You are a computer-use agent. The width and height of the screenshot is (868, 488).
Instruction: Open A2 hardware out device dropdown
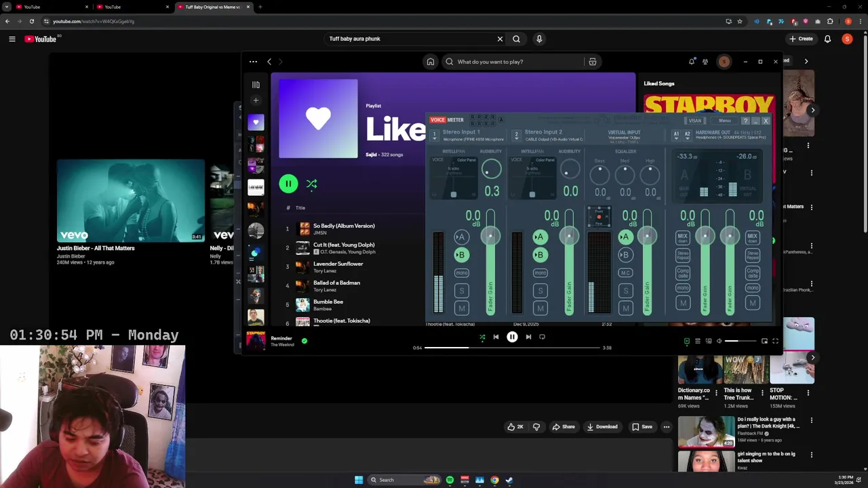(x=687, y=135)
